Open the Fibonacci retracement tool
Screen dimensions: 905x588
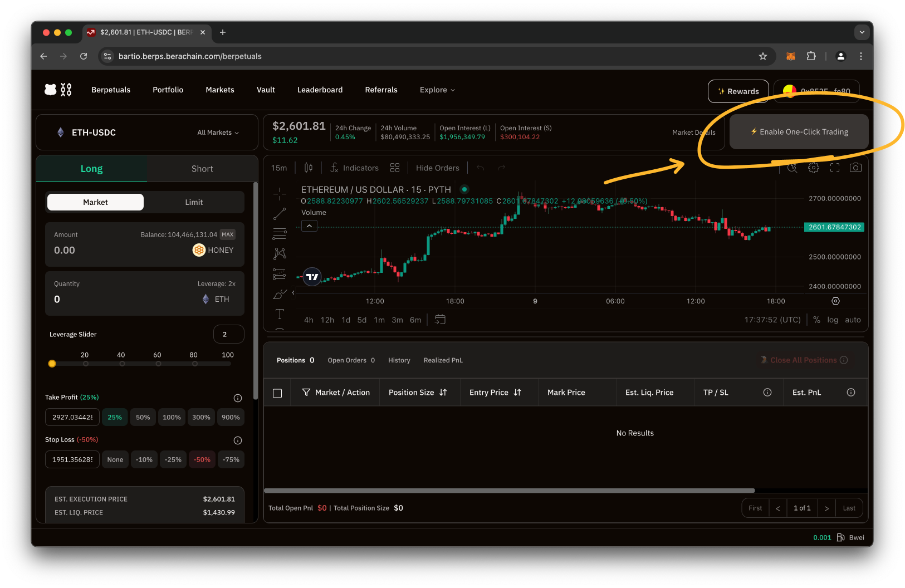[280, 234]
